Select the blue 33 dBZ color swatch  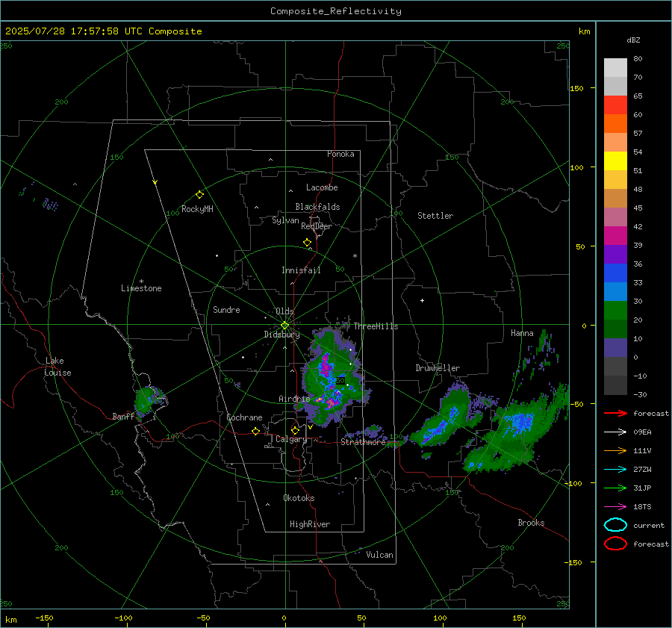tap(615, 273)
